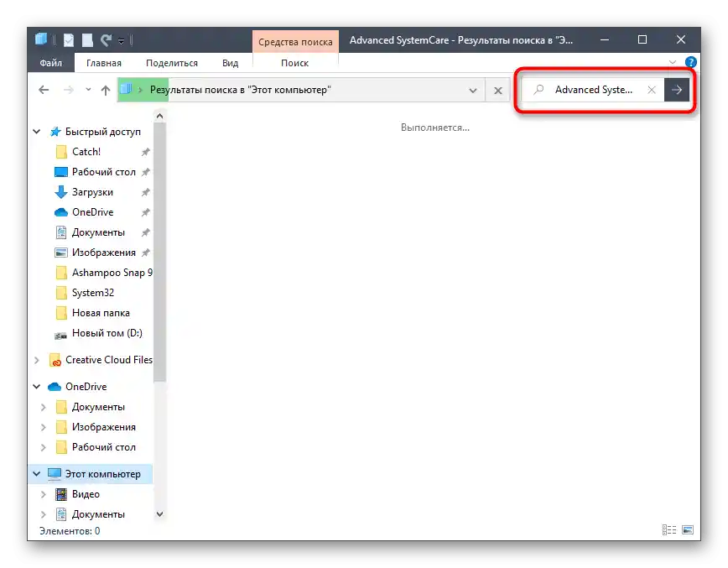Screen dimensions: 728x568
Task: Expand Изображения under OneDrive
Action: pyautogui.click(x=43, y=427)
